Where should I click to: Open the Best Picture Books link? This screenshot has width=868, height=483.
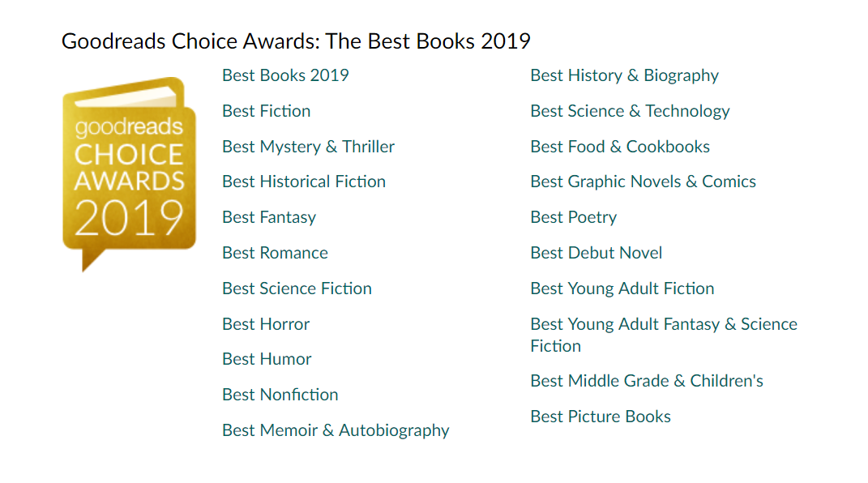601,417
